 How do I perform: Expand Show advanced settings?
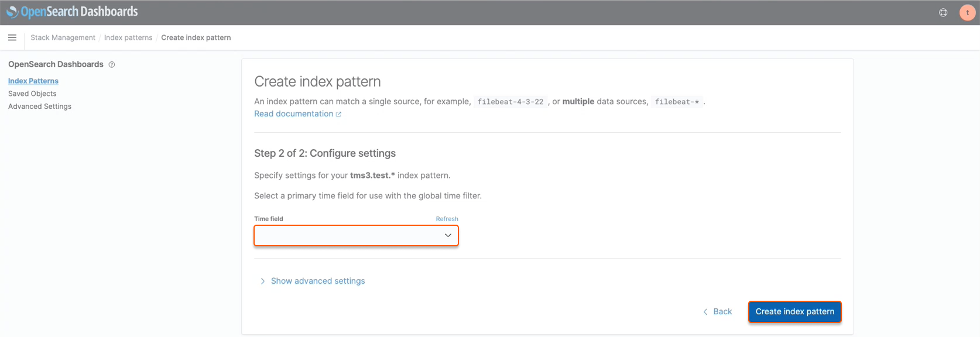[317, 281]
